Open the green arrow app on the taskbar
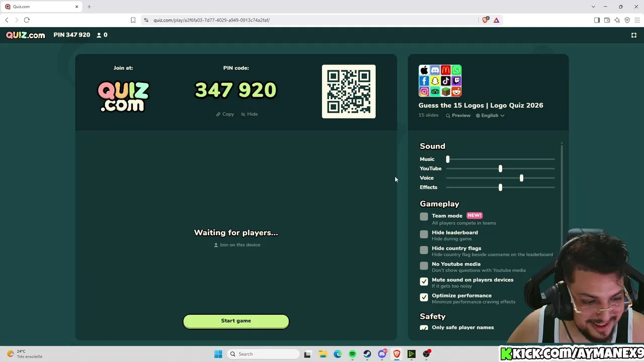644x362 pixels. tap(412, 354)
